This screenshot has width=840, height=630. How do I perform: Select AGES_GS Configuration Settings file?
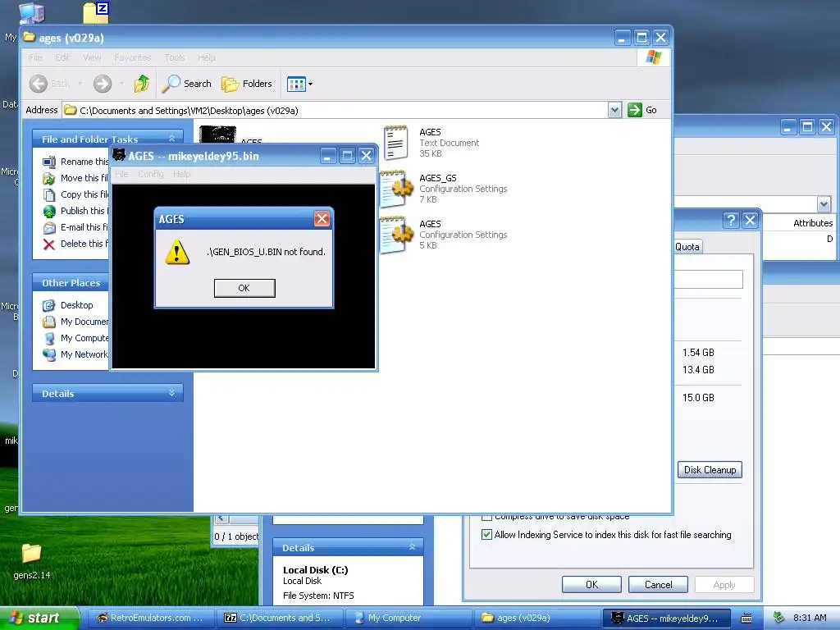444,189
